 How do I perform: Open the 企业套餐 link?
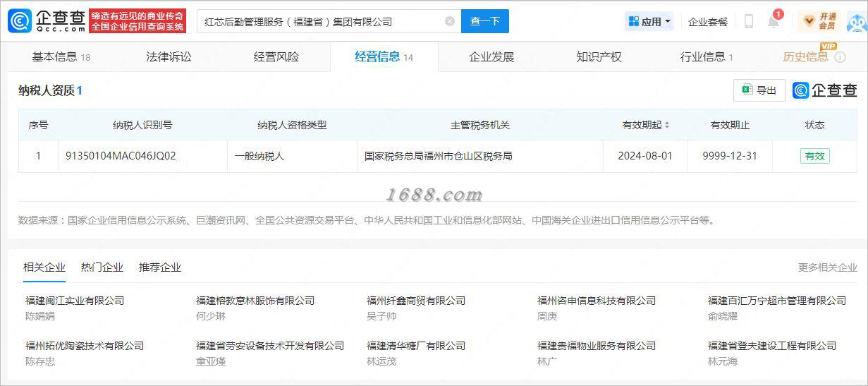(x=708, y=22)
